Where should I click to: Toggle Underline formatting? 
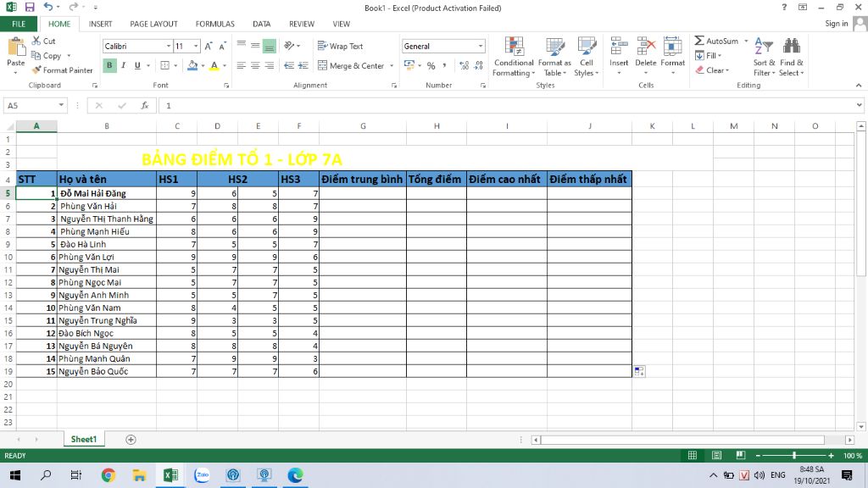click(137, 65)
